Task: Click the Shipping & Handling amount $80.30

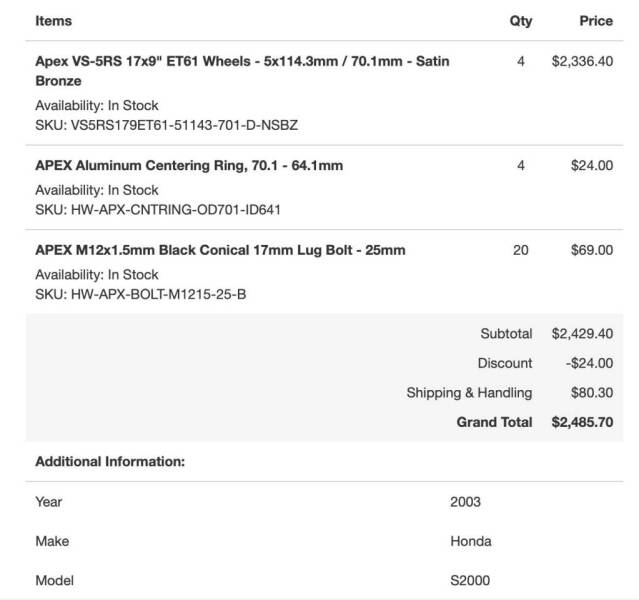Action: 592,393
